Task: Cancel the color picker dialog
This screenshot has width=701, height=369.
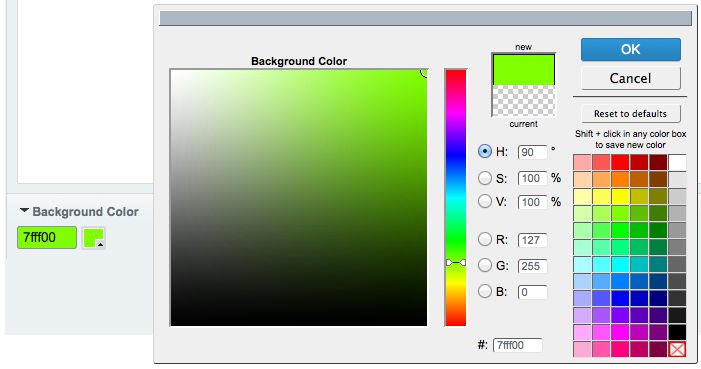Action: click(630, 78)
